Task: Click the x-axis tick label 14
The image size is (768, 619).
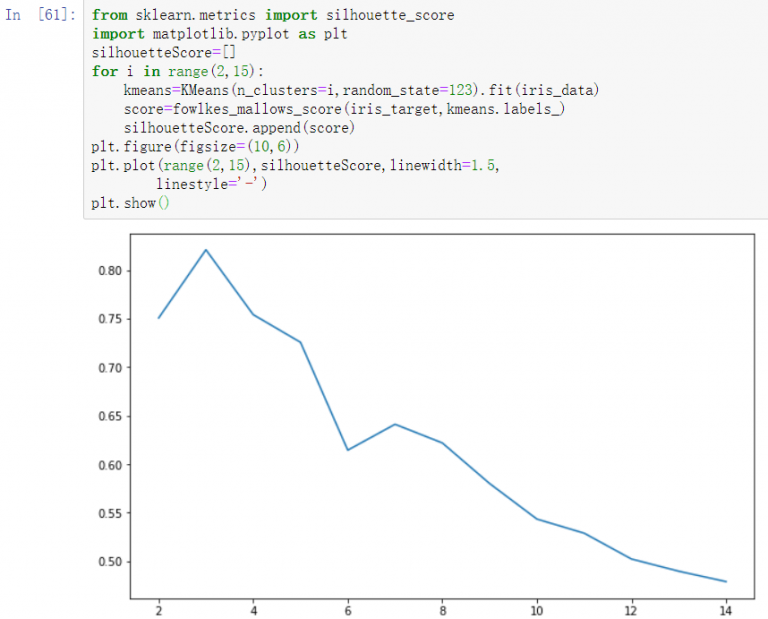Action: pos(725,608)
